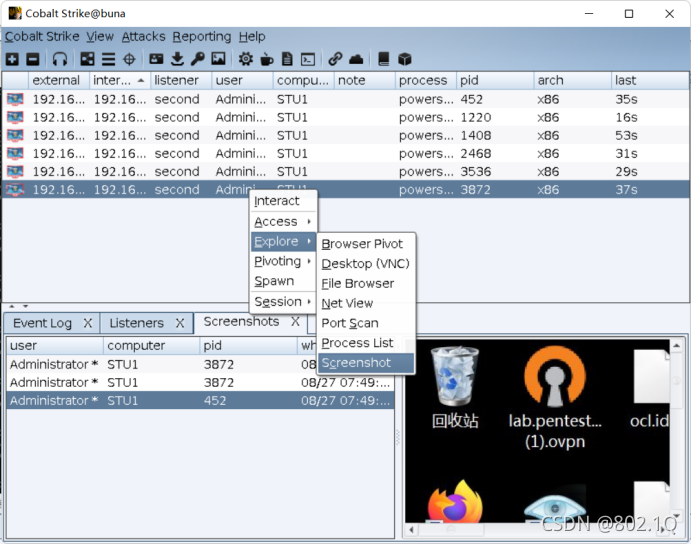Click the book help toolbar icon

384,59
